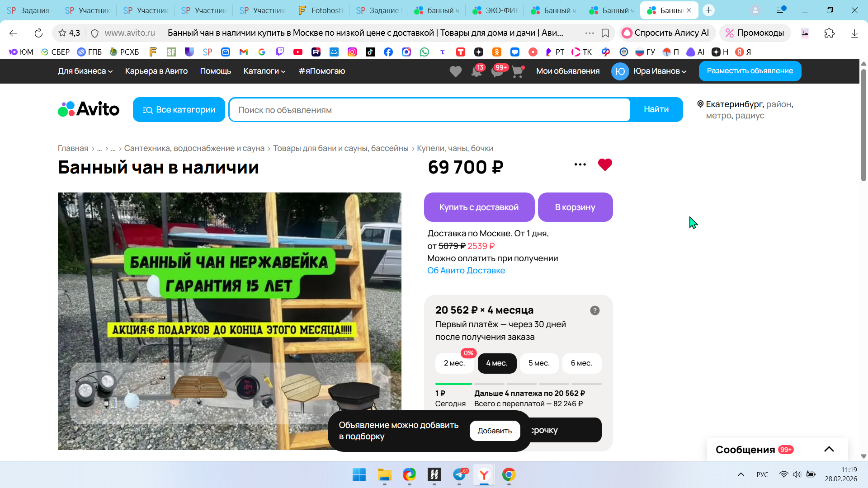The width and height of the screenshot is (868, 488).
Task: Open Об Авито Доставке link
Action: click(x=466, y=271)
